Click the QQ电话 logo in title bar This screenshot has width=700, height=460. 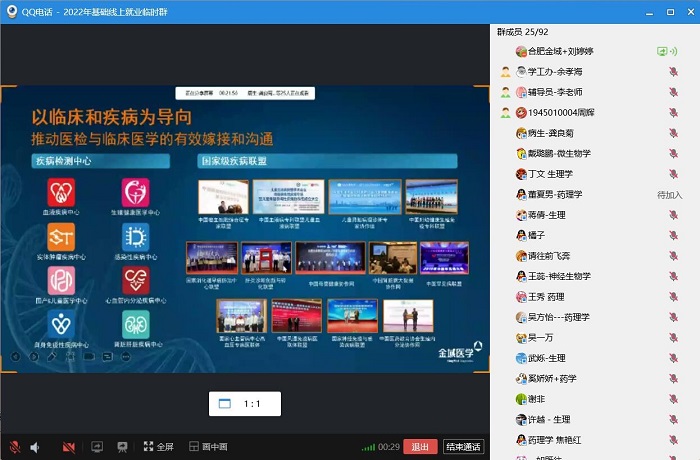(11, 11)
